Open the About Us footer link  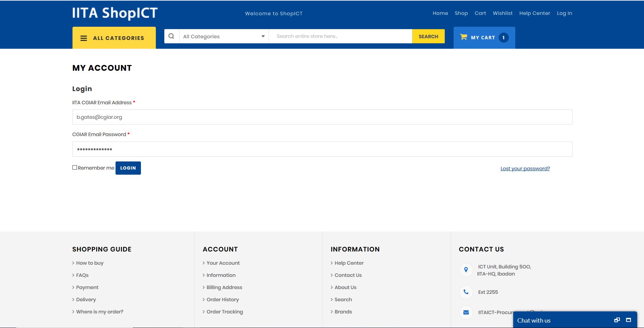coord(345,287)
